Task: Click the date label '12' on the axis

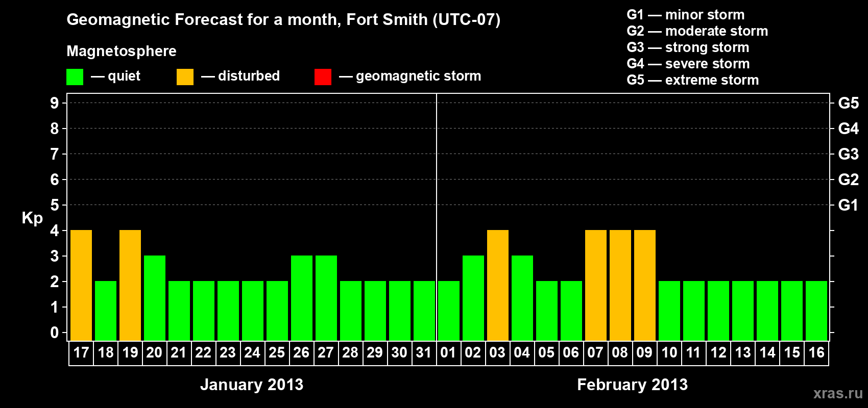Action: pyautogui.click(x=718, y=352)
